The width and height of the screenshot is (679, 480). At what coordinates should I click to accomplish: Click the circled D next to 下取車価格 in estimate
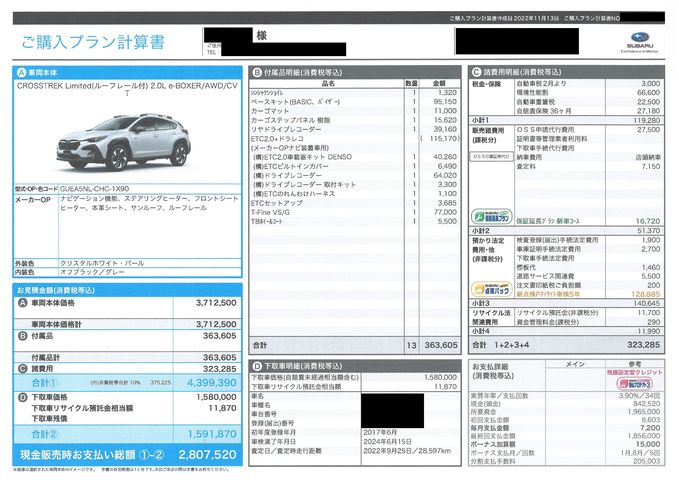[x=23, y=397]
